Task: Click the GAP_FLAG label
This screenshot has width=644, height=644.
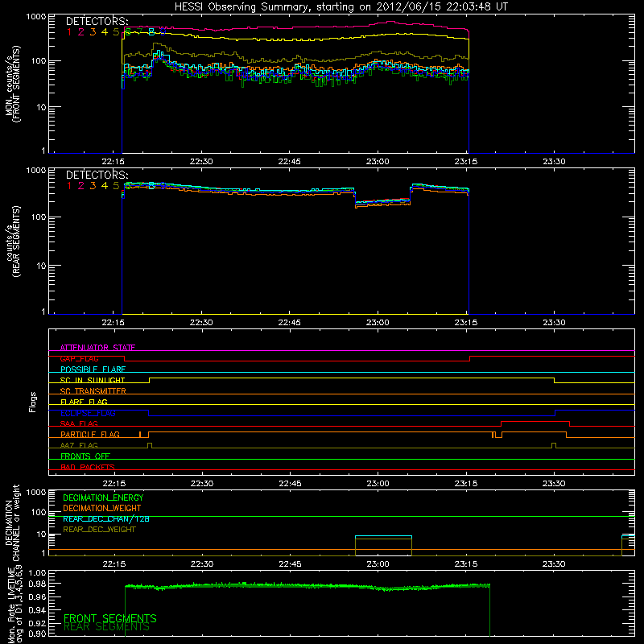Action: coord(79,358)
